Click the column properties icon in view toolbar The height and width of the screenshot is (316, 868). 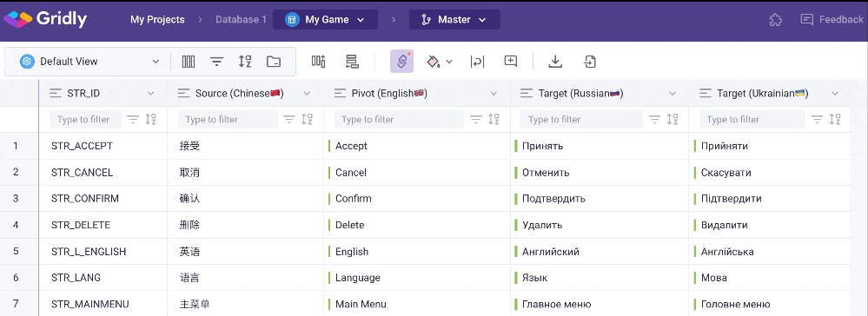pos(189,62)
